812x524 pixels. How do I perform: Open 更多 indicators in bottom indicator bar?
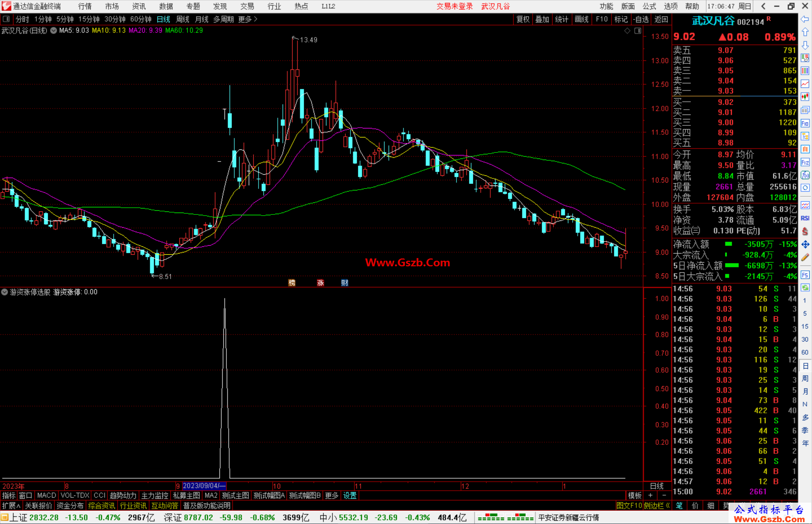click(x=332, y=495)
